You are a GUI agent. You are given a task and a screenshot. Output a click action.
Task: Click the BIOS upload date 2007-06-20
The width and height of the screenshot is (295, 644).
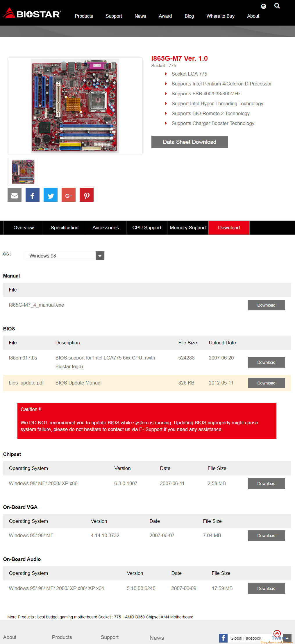[x=221, y=358]
